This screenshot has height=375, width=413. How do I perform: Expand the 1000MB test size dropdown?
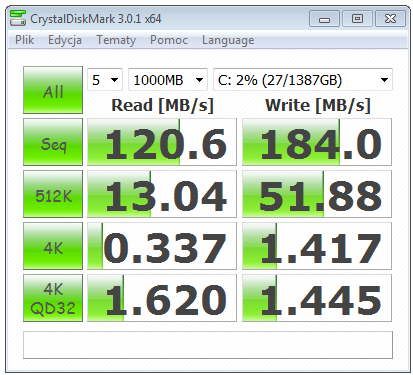168,80
